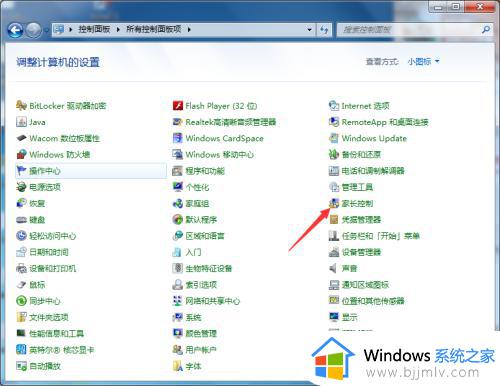Refresh the address bar location

324,30
